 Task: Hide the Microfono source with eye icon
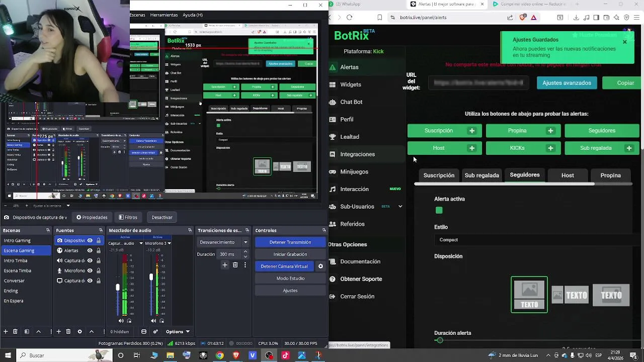pos(90,270)
